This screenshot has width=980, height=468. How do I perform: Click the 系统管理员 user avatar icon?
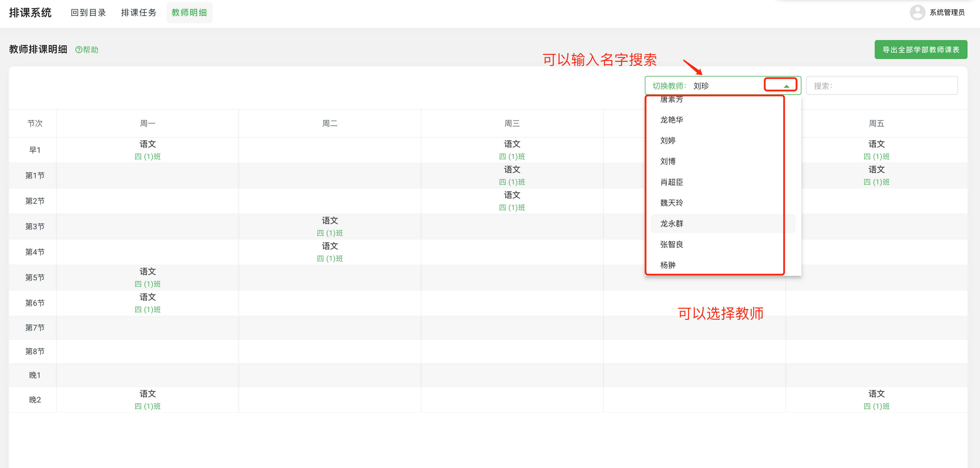pos(917,12)
